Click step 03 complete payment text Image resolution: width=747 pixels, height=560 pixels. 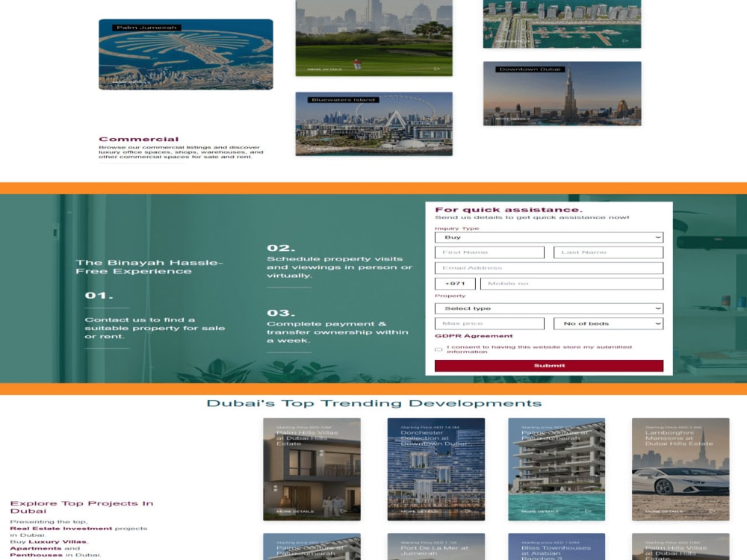(338, 332)
